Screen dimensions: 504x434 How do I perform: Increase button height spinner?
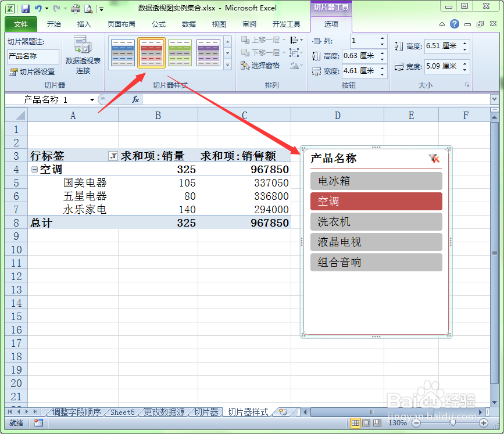382,53
